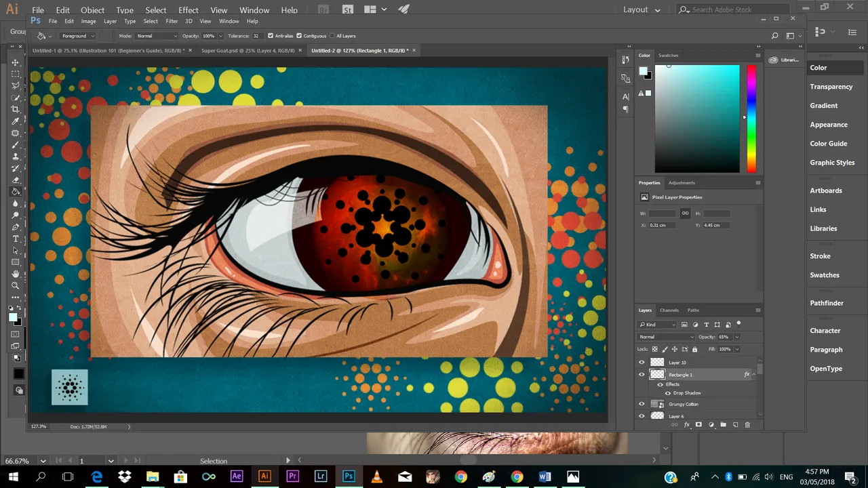The width and height of the screenshot is (868, 488).
Task: Enable the All Layers checkbox
Action: coord(332,36)
